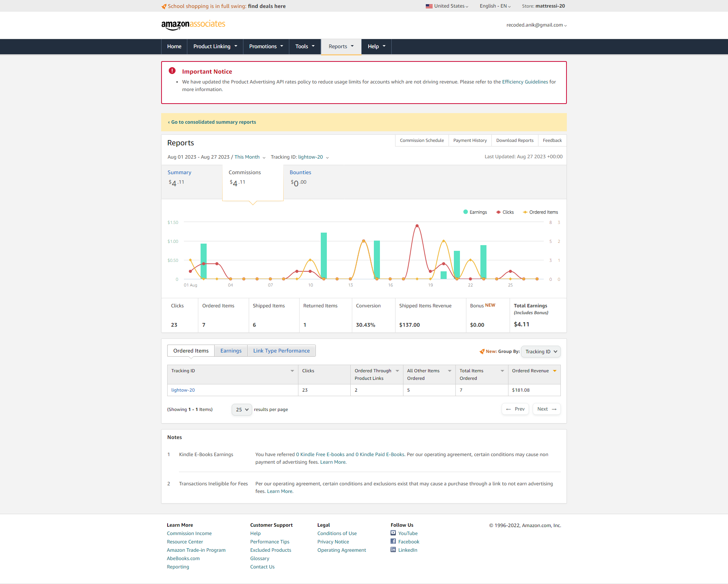Open Amazon Trade-in Program footer link
This screenshot has height=584, width=728.
(x=196, y=550)
